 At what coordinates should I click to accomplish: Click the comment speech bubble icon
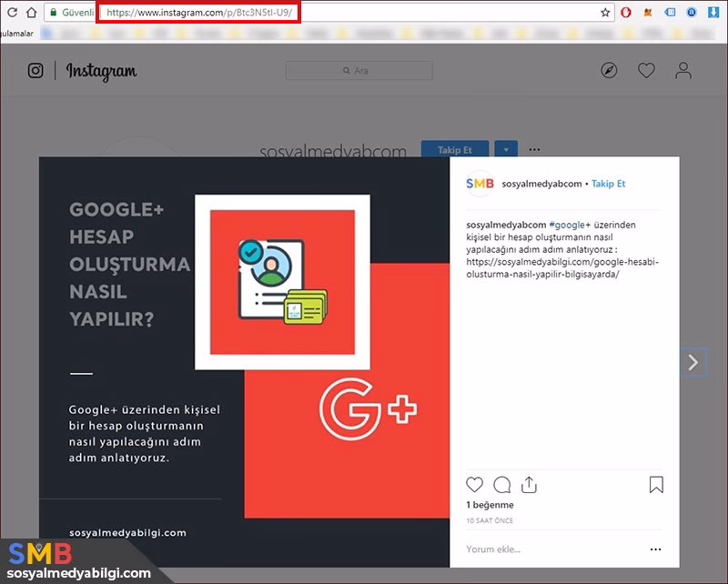click(x=501, y=485)
